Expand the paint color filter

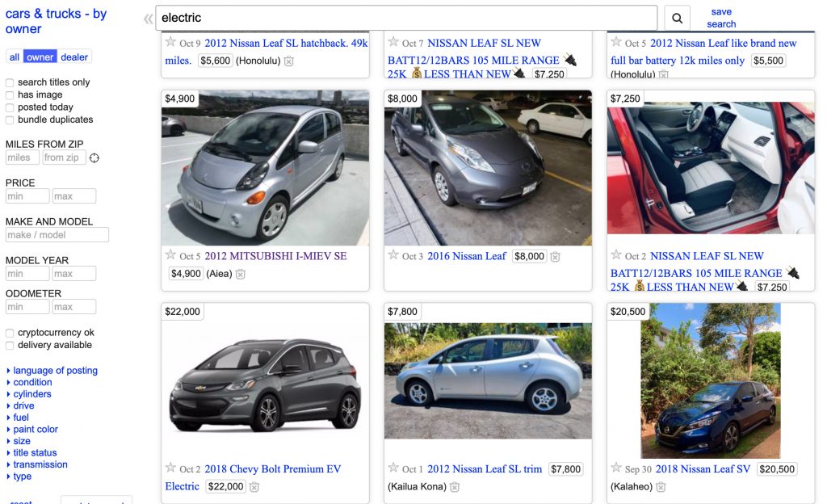(x=36, y=430)
